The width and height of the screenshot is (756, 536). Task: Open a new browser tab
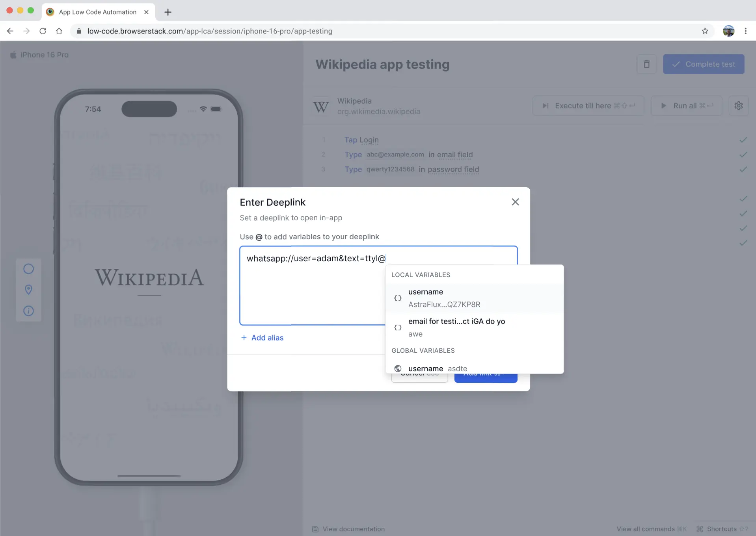tap(168, 12)
